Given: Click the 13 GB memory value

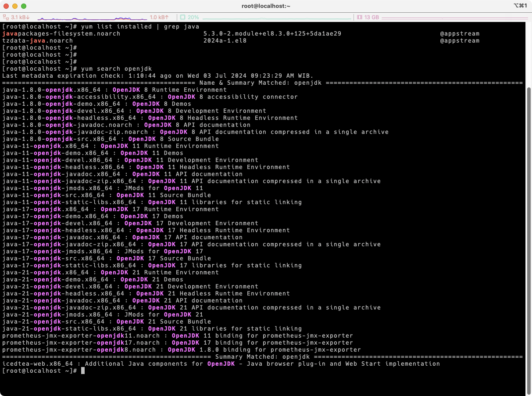Looking at the screenshot, I should coord(371,17).
